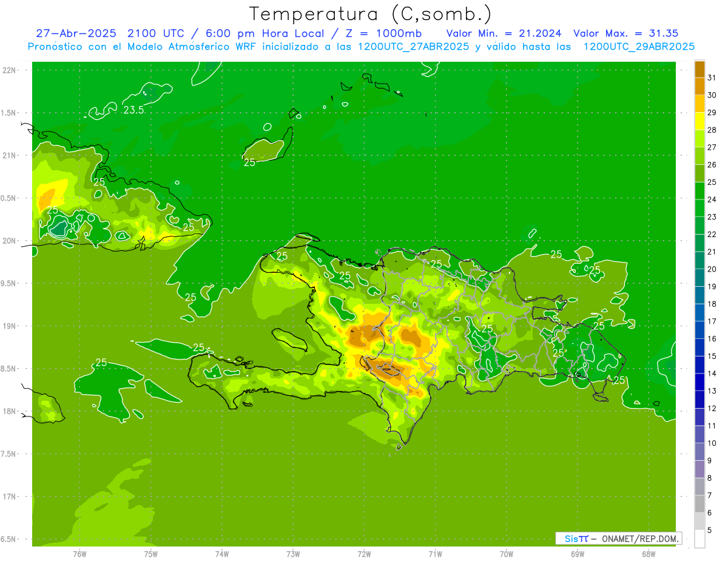The width and height of the screenshot is (728, 562).
Task: Click the "68W" longitude label
Action: (x=648, y=554)
